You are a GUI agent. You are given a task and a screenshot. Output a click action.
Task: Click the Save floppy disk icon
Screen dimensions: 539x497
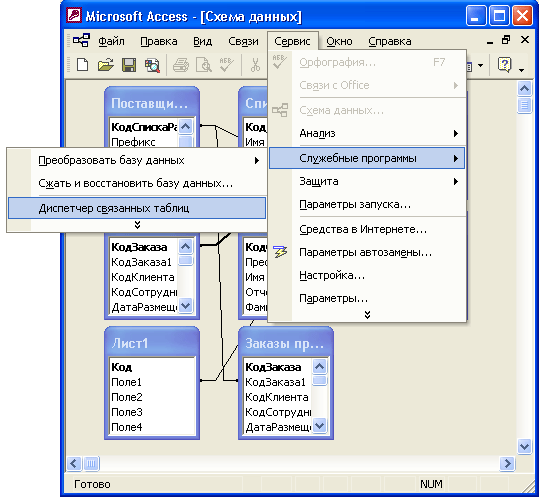coord(129,65)
